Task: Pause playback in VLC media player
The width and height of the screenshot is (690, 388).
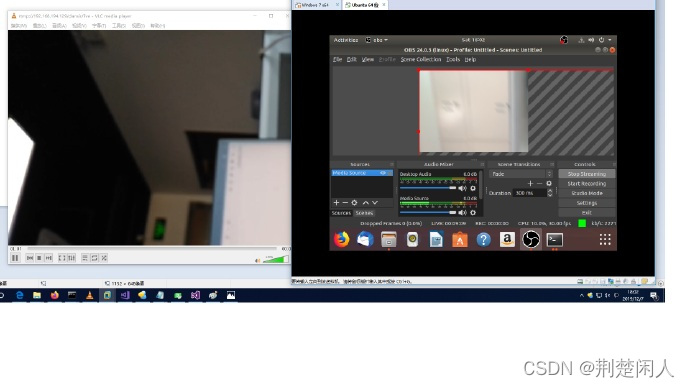Action: (15, 258)
